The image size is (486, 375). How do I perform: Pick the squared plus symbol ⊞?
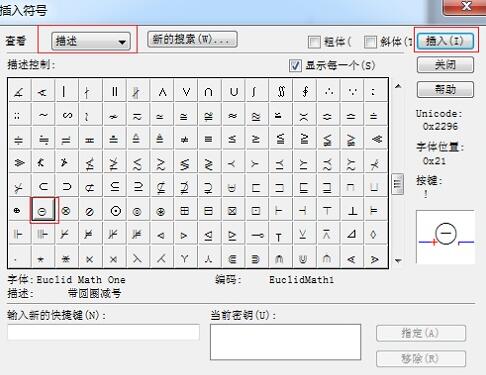(186, 210)
